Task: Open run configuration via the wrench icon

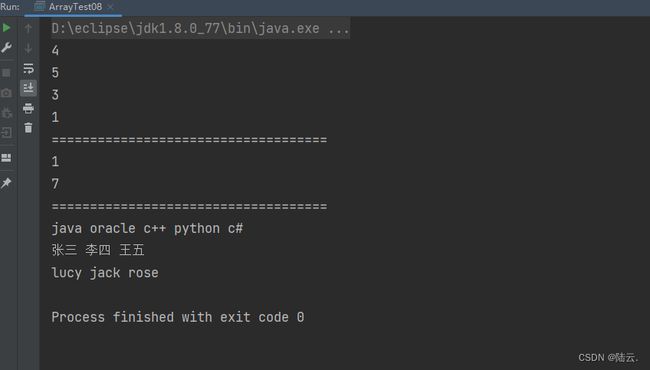Action: click(7, 48)
